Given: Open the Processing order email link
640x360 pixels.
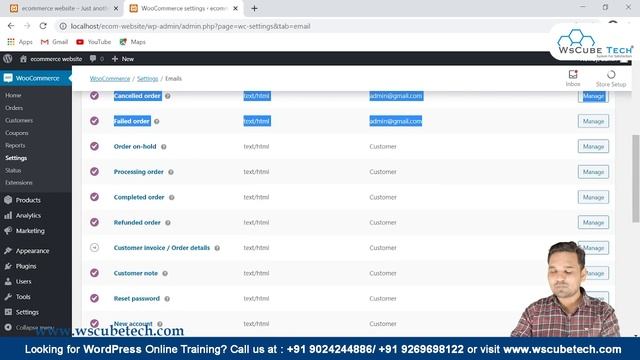Looking at the screenshot, I should 138,172.
